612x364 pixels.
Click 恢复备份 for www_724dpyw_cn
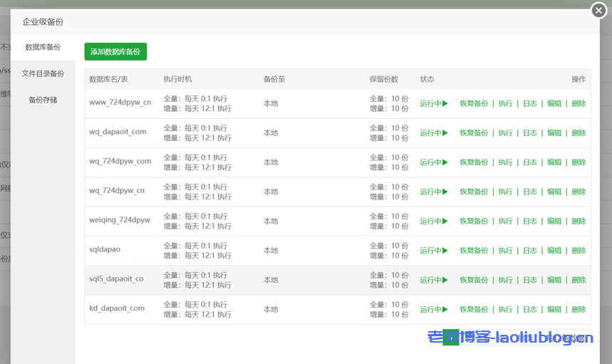click(474, 103)
